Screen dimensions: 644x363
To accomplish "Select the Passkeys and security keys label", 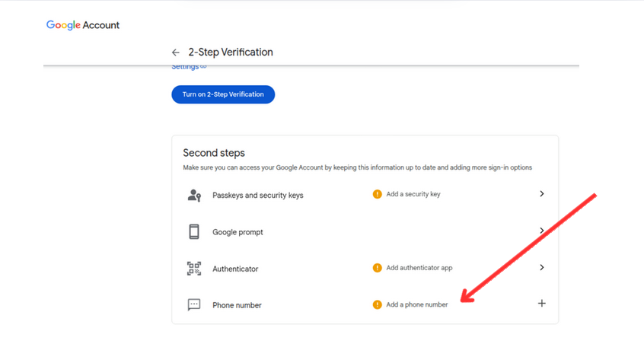I will [257, 196].
